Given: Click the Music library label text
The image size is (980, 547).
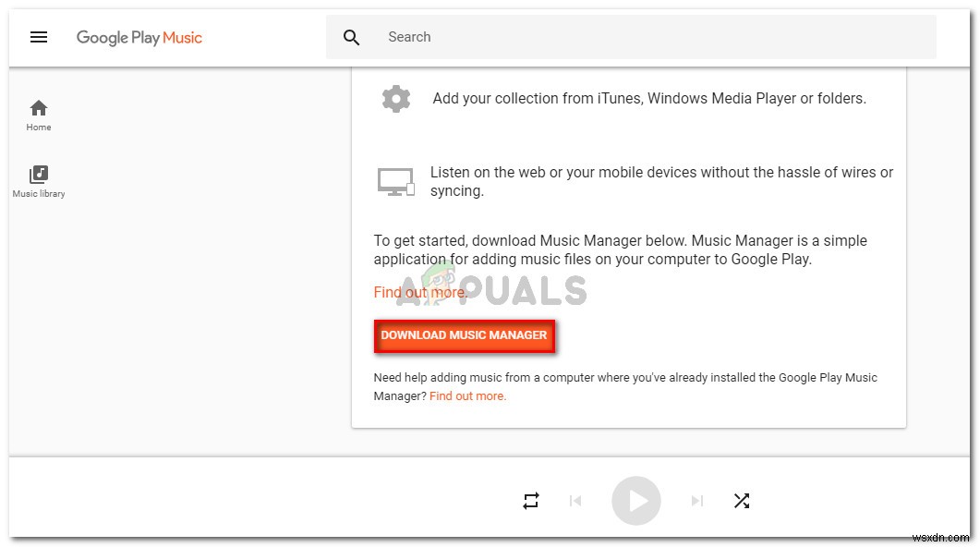Looking at the screenshot, I should [38, 193].
